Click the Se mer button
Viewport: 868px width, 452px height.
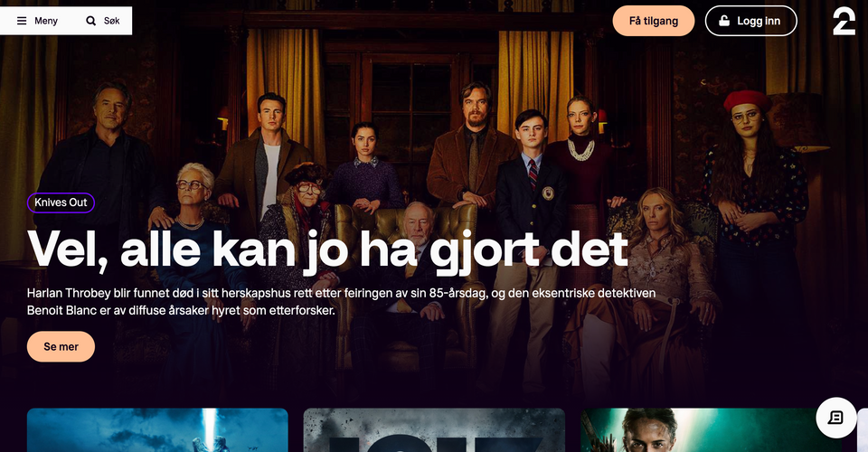point(61,347)
